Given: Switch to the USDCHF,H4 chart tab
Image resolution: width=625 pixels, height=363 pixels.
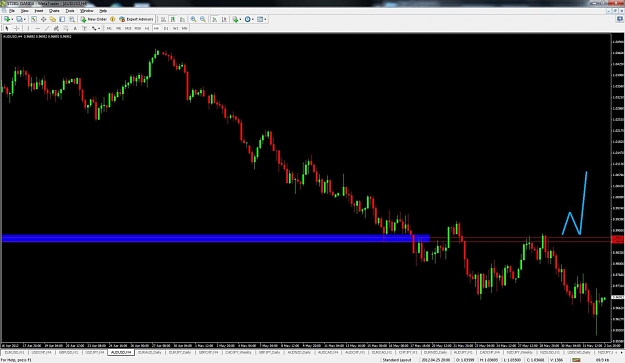Looking at the screenshot, I should pos(41,353).
